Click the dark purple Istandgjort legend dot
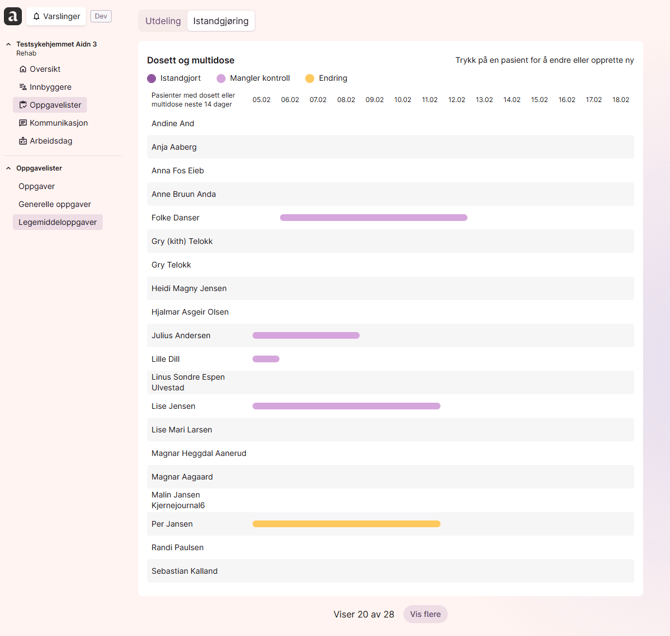The image size is (670, 636). point(152,78)
